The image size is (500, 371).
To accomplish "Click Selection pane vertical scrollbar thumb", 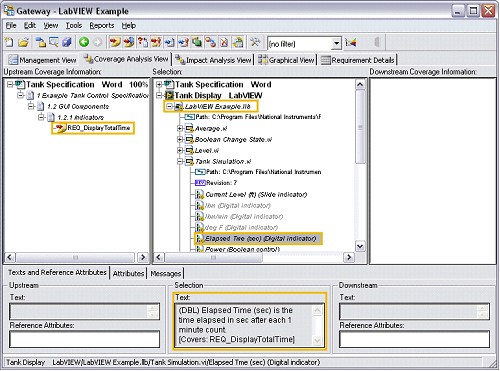I will click(360, 127).
